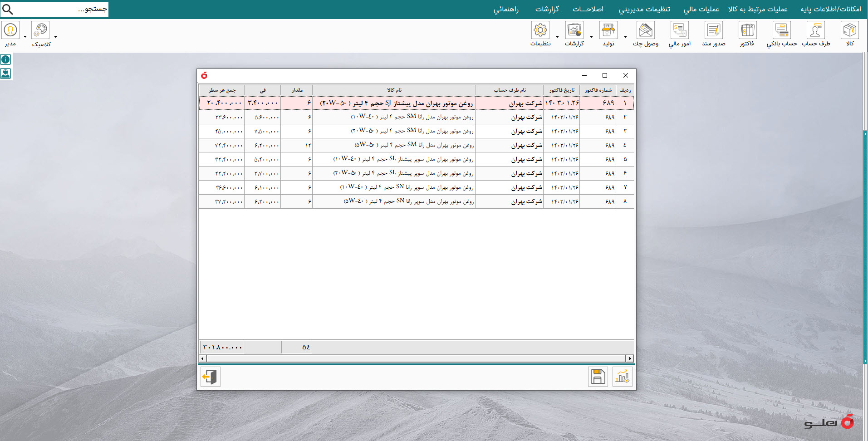Click the horizontal scrollbar track in dialog
The height and width of the screenshot is (441, 868).
416,358
